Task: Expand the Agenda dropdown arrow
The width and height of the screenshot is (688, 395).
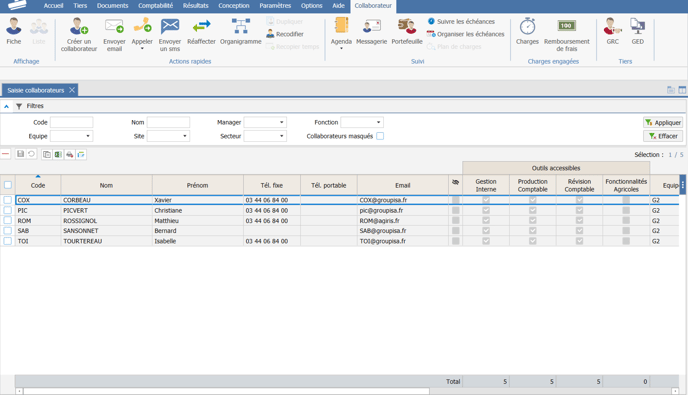Action: click(x=341, y=48)
